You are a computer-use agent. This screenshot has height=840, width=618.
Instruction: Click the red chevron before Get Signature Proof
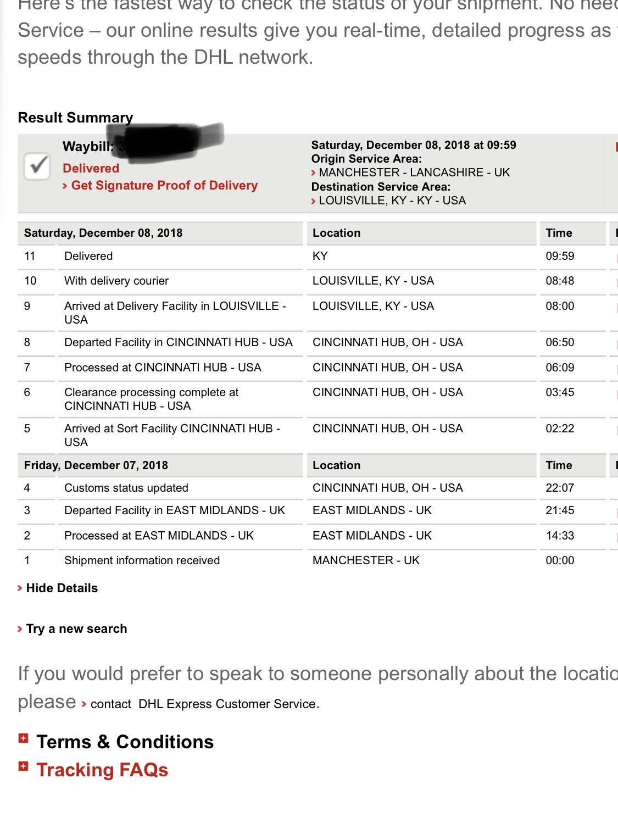click(x=66, y=186)
